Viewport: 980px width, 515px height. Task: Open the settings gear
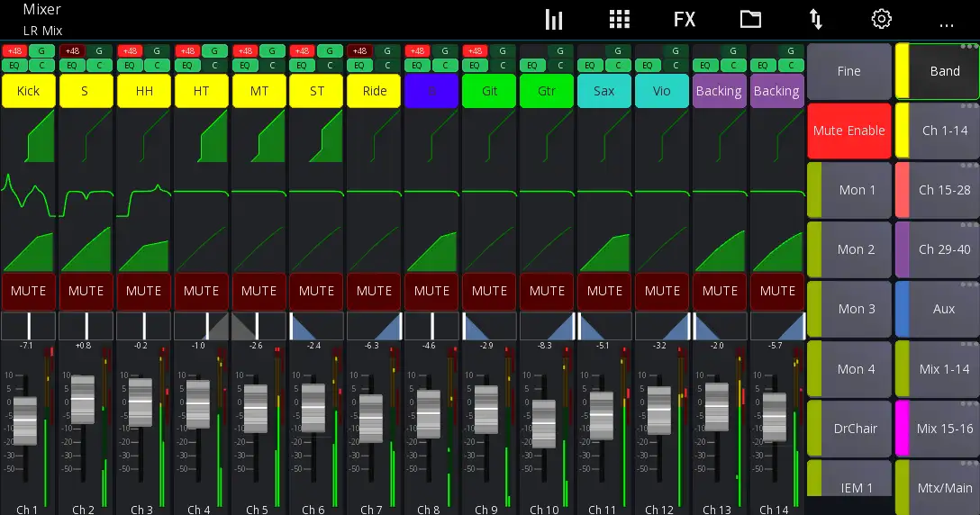881,20
